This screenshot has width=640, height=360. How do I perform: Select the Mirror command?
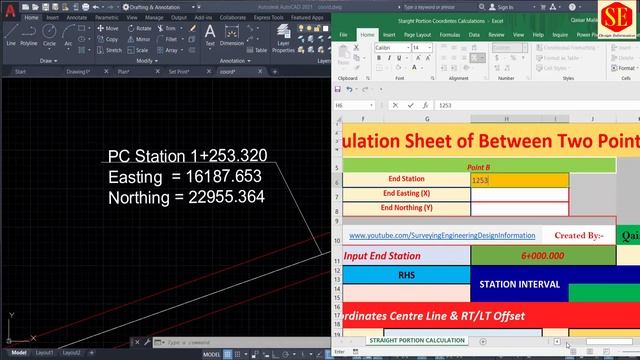(139, 39)
